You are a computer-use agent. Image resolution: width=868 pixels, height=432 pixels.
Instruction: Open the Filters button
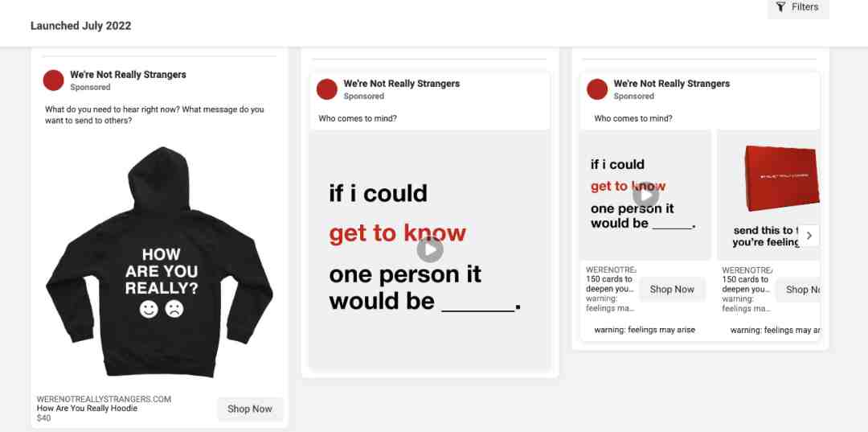798,8
